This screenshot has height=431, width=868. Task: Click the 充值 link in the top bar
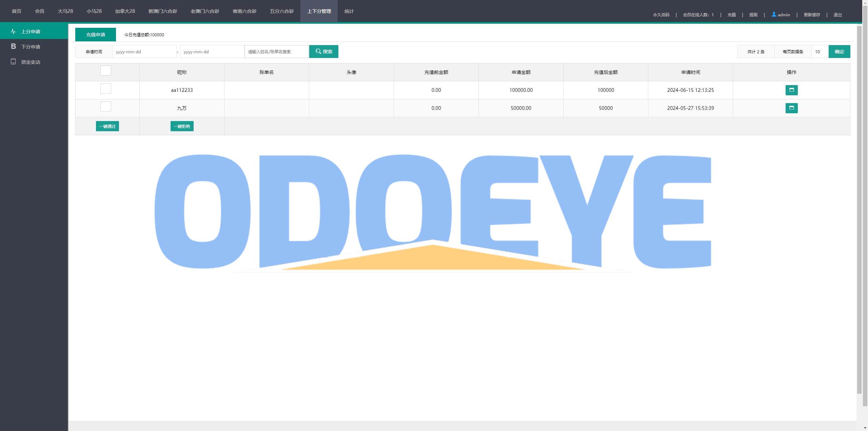coord(732,15)
